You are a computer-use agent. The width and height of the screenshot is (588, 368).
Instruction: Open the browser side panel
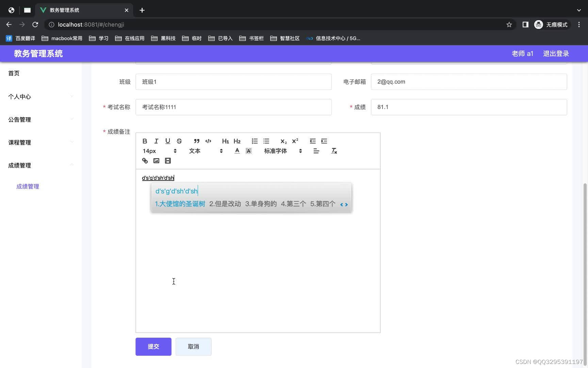[525, 25]
